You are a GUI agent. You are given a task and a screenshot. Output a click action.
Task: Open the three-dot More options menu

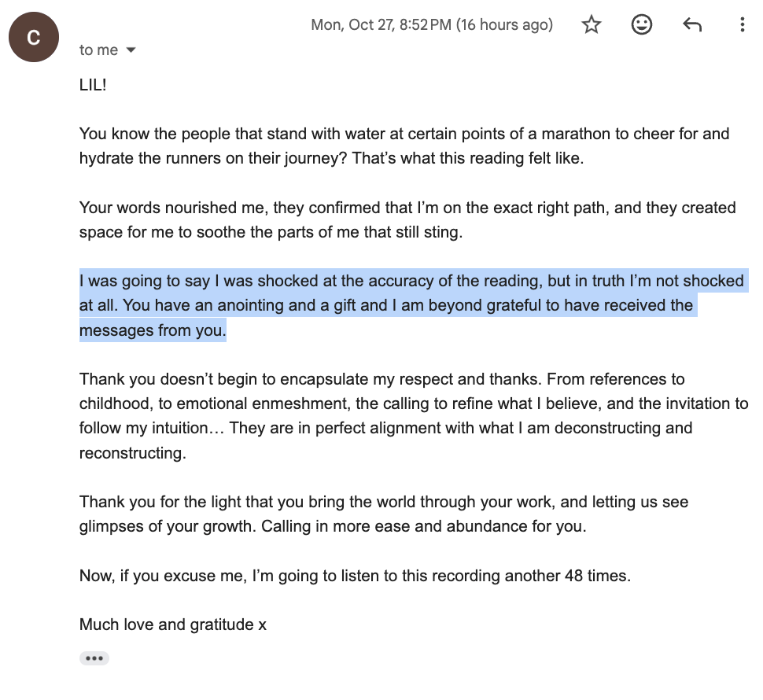pyautogui.click(x=742, y=25)
